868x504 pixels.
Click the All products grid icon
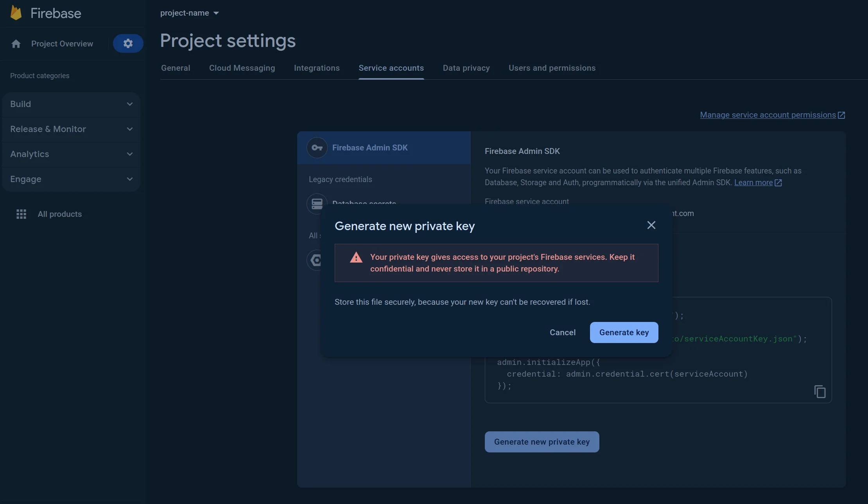[x=21, y=214]
